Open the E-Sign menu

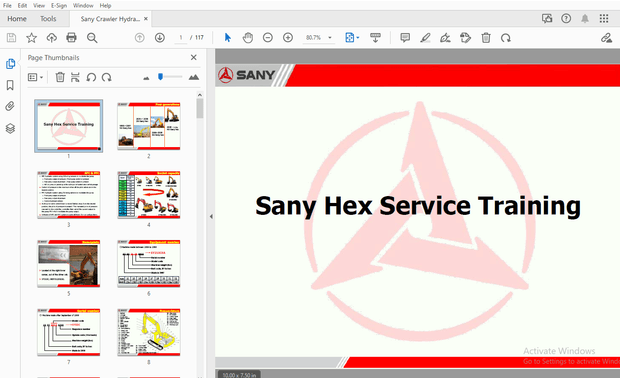(59, 6)
